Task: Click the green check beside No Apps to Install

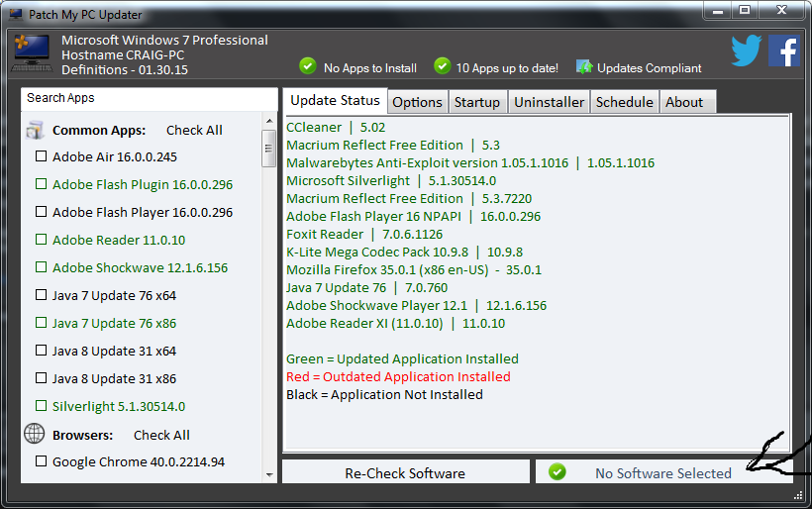Action: [x=308, y=66]
